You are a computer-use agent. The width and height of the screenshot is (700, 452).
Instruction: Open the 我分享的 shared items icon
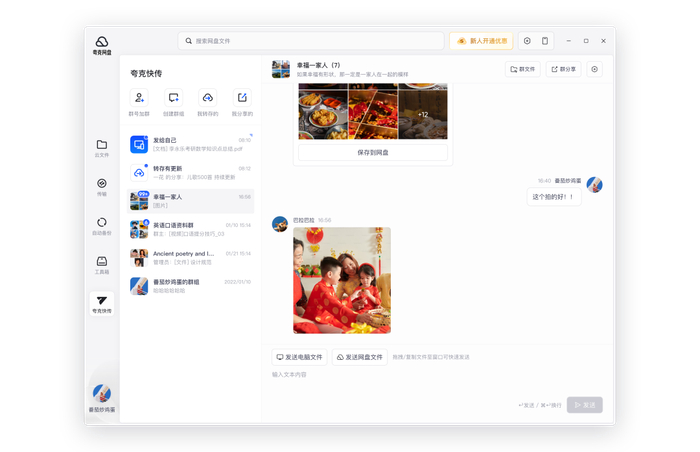click(x=242, y=98)
